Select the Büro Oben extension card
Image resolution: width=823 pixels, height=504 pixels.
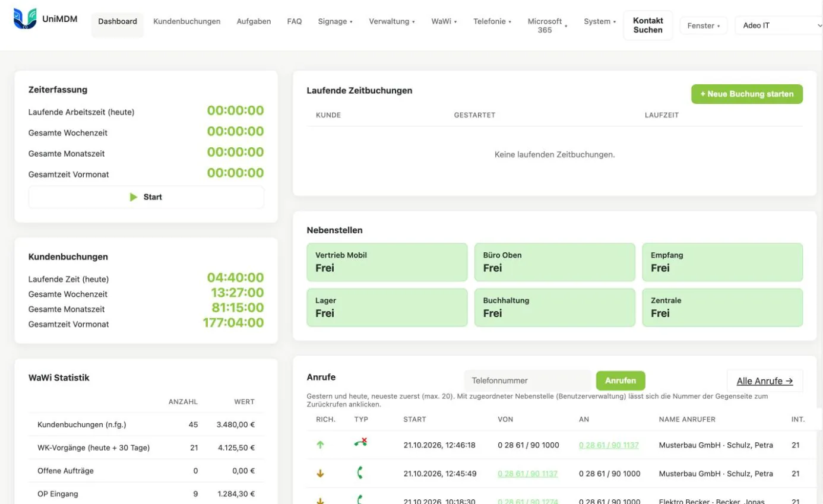(555, 262)
